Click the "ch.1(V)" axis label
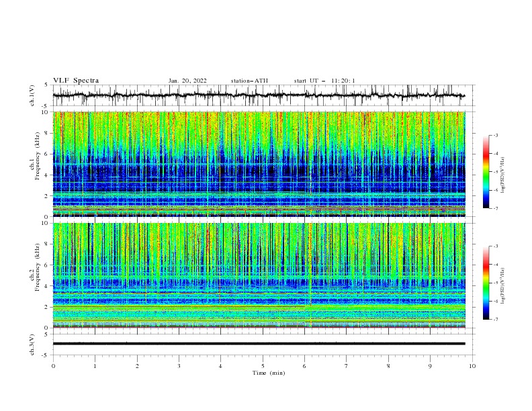532x411 pixels. (x=32, y=95)
